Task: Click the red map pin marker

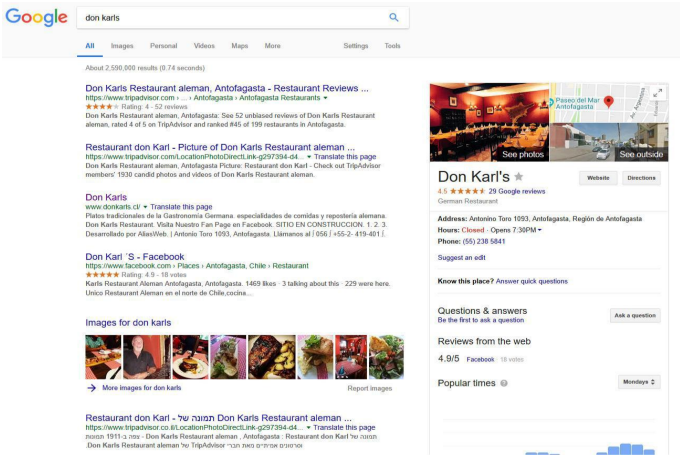Action: [608, 101]
